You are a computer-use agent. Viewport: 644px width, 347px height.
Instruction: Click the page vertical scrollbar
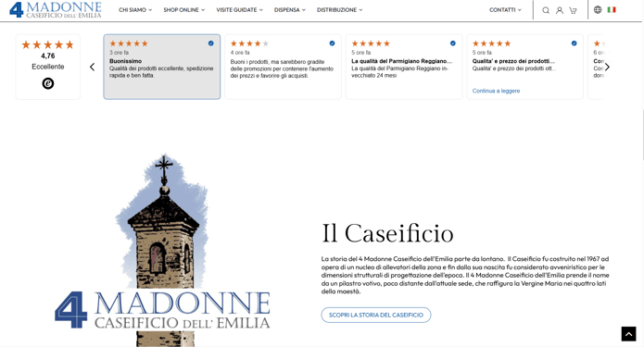(642, 135)
